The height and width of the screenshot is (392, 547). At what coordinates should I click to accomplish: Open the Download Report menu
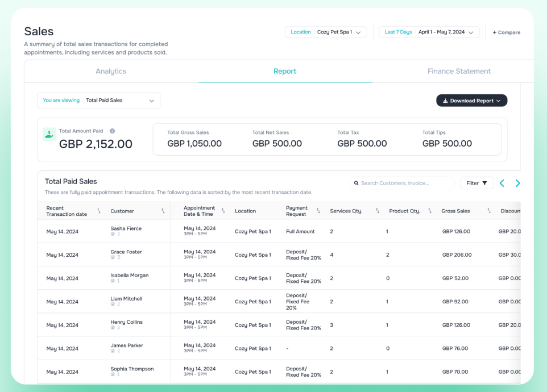(x=471, y=101)
